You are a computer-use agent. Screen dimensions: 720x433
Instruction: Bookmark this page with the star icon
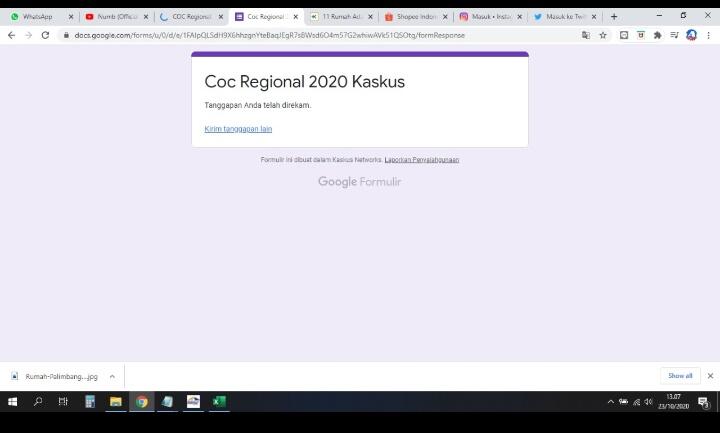tap(603, 35)
